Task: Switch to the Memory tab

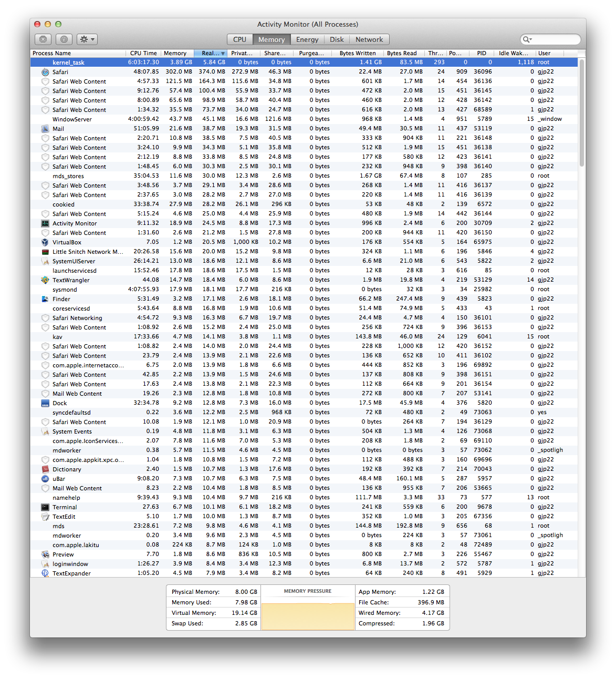Action: (x=272, y=39)
